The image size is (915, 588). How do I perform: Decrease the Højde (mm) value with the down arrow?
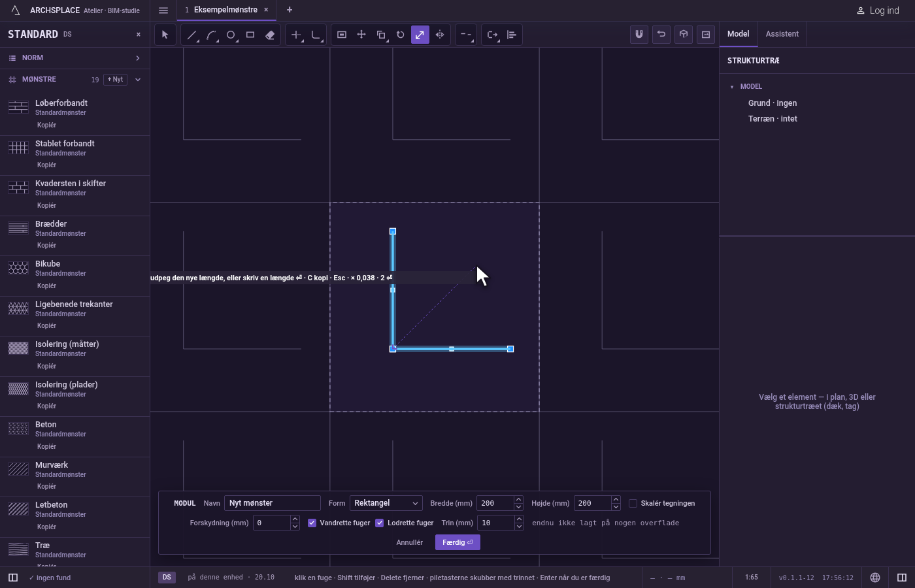click(616, 507)
